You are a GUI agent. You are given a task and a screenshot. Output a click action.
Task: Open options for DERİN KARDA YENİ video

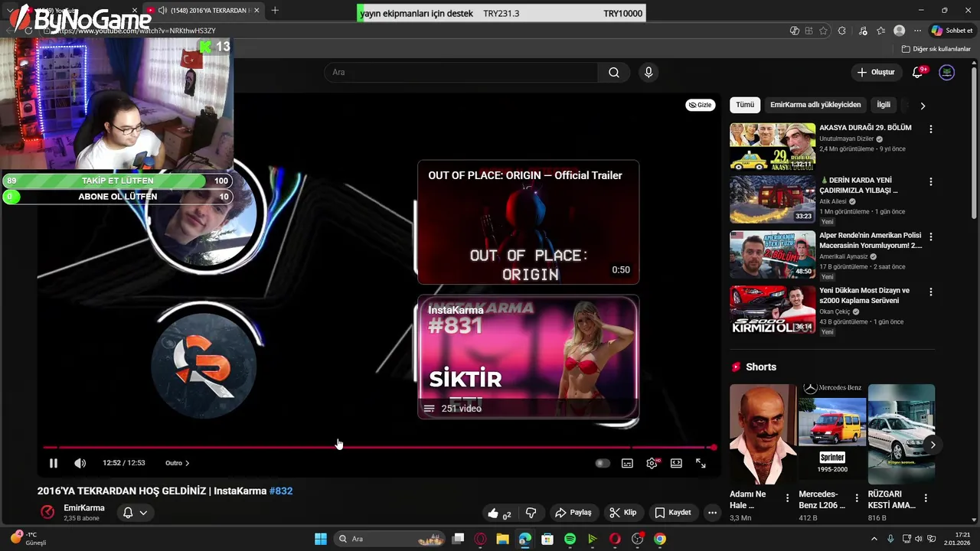click(x=931, y=182)
